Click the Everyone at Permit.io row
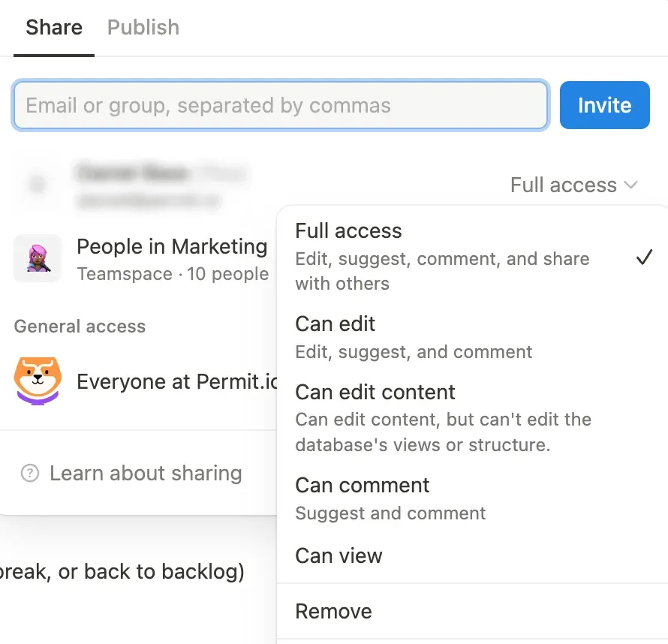 (x=177, y=381)
